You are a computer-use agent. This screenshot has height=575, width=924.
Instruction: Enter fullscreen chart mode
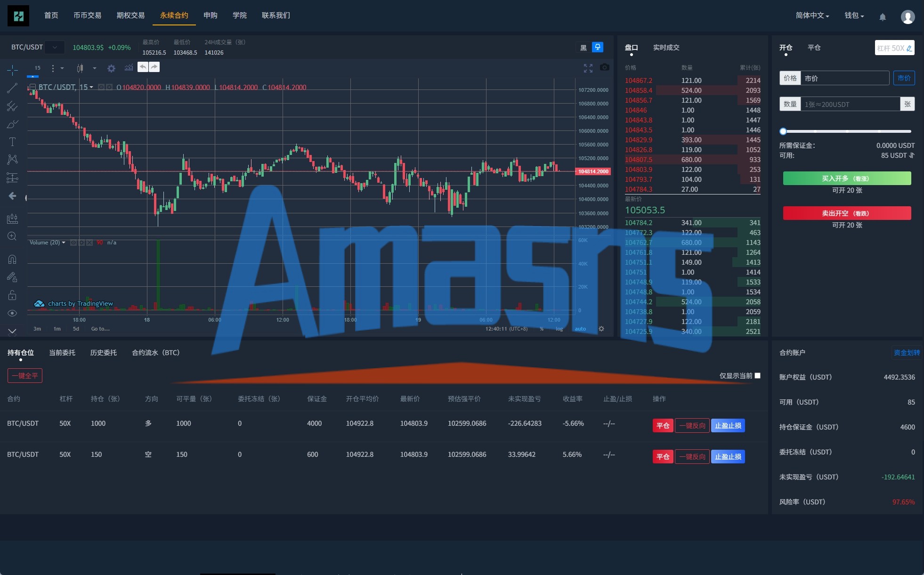pyautogui.click(x=588, y=68)
